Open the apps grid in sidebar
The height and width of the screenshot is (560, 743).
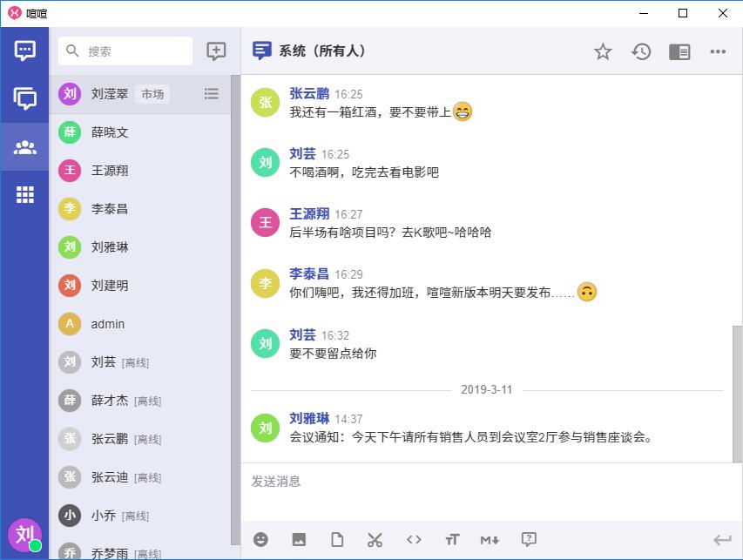[x=25, y=194]
